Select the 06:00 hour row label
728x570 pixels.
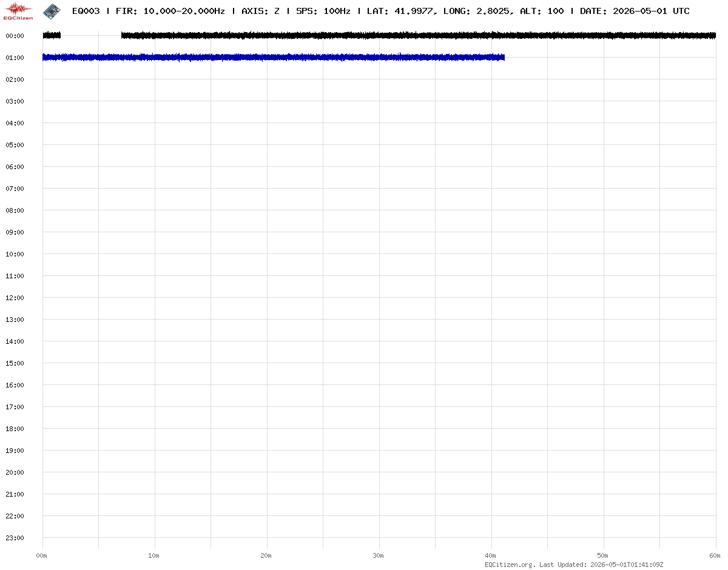(x=15, y=167)
